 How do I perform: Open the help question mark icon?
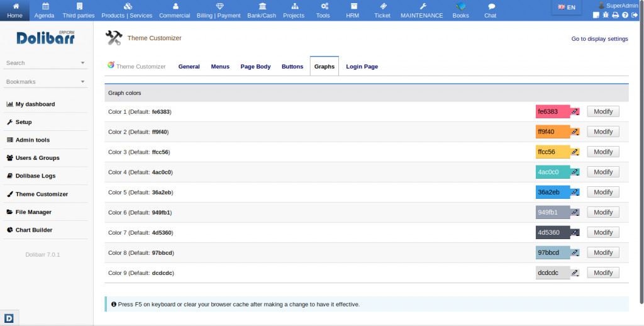point(625,15)
